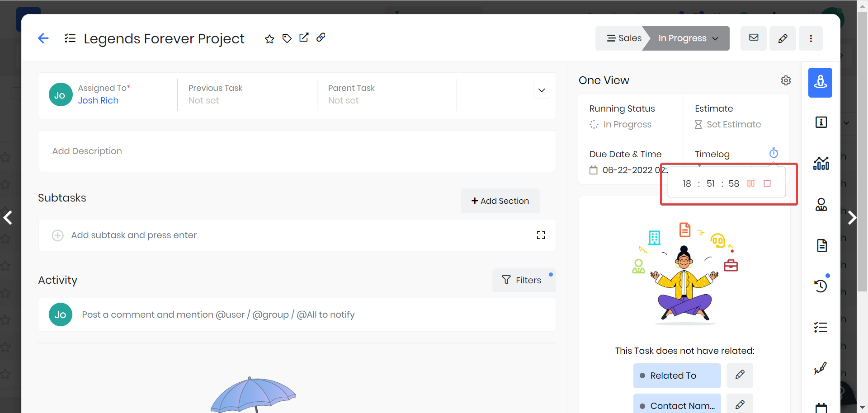The width and height of the screenshot is (868, 413).
Task: Star the Legends Forever Project task
Action: 269,39
